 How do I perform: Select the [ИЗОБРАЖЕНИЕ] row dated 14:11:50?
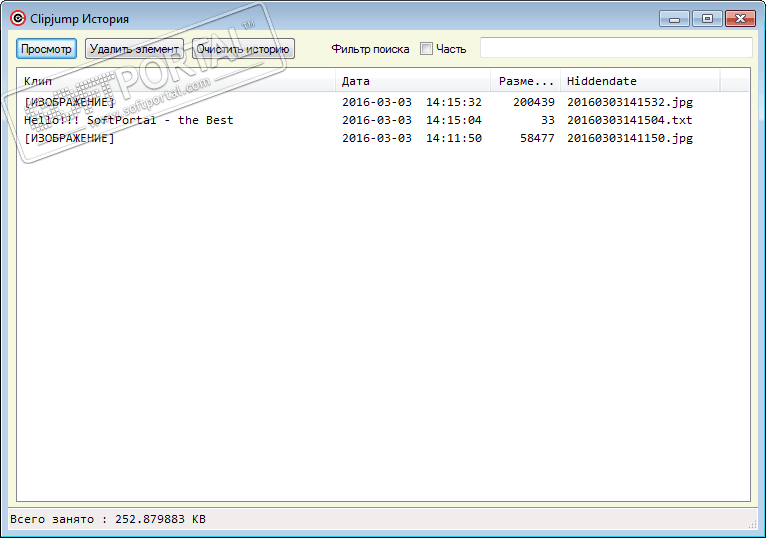click(x=383, y=138)
